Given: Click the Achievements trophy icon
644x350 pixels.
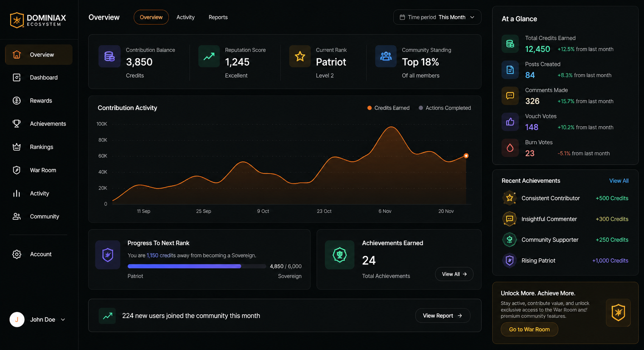Looking at the screenshot, I should (17, 124).
